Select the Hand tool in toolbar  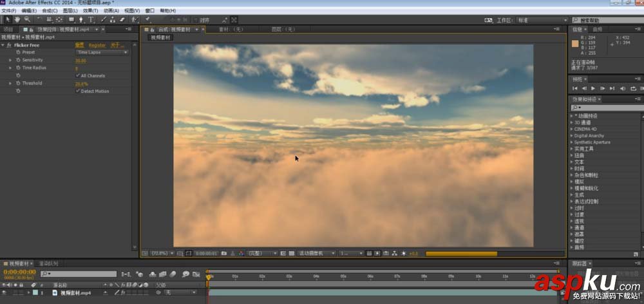[17, 20]
